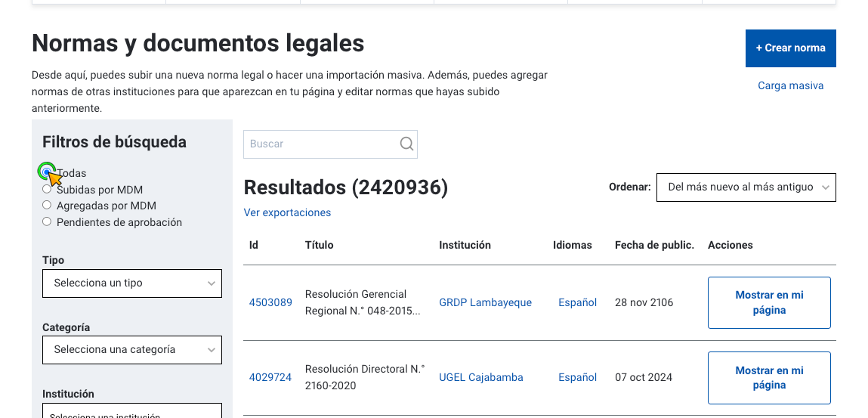Click Mostrar en mi página for 4029724
This screenshot has width=868, height=418.
tap(769, 378)
